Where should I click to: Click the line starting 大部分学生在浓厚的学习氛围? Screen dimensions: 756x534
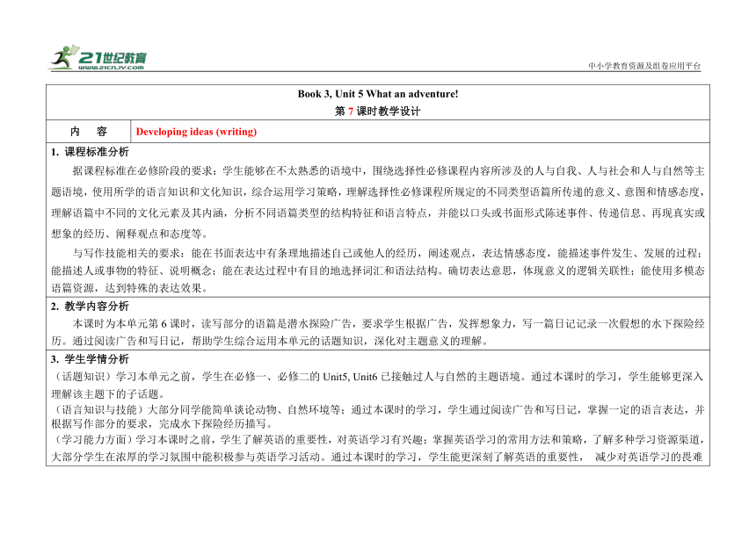coord(378,457)
